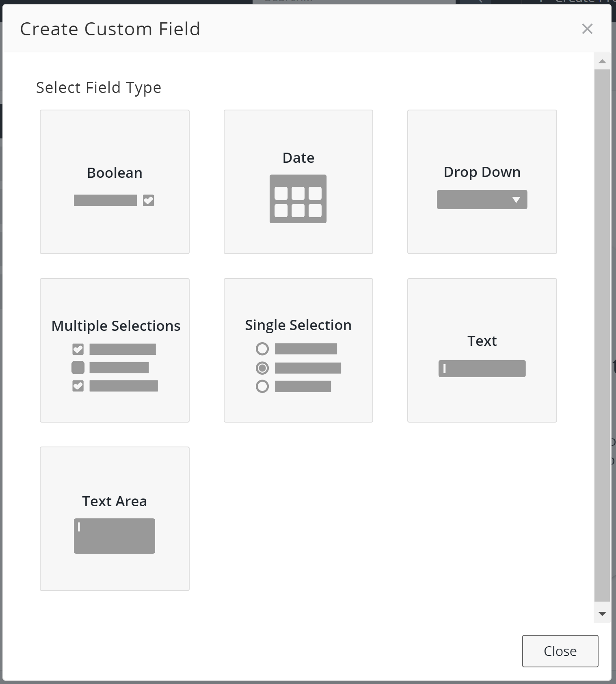Close the dialog with the X icon
616x684 pixels.
point(587,29)
